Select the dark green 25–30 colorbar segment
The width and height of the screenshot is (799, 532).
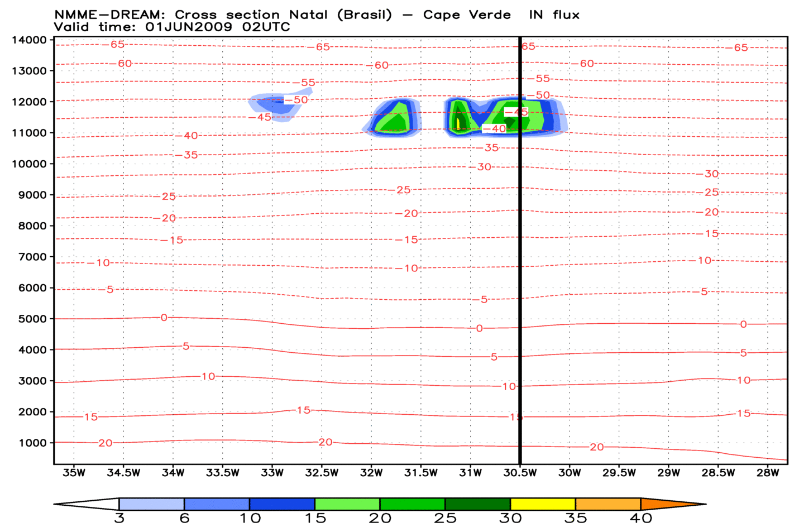[x=477, y=504]
